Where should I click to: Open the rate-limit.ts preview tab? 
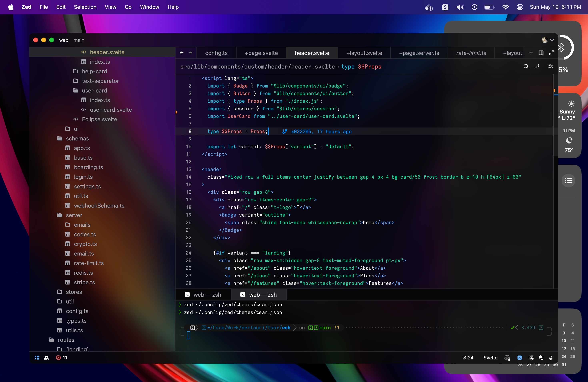point(471,53)
